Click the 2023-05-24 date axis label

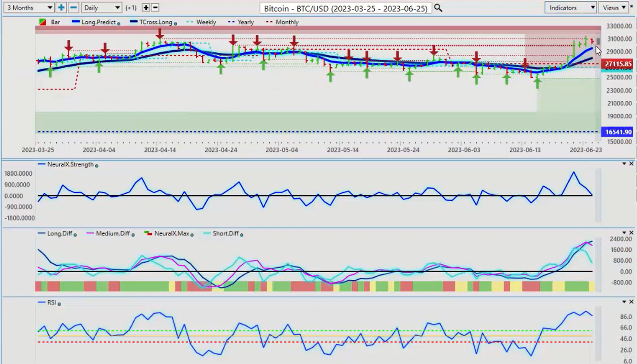[403, 150]
